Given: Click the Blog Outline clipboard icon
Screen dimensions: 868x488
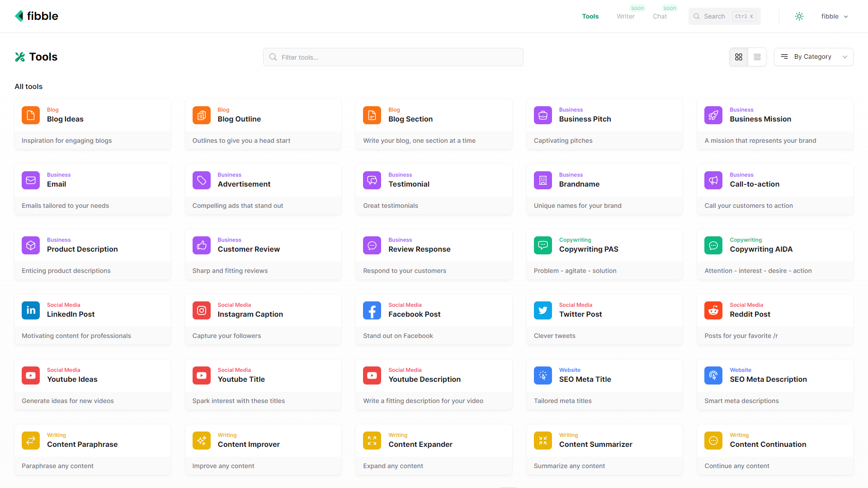Looking at the screenshot, I should pos(202,115).
